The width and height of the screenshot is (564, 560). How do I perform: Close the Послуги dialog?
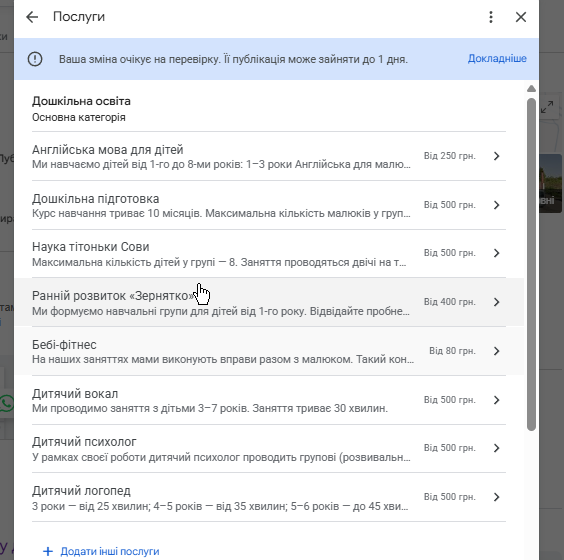pos(520,17)
